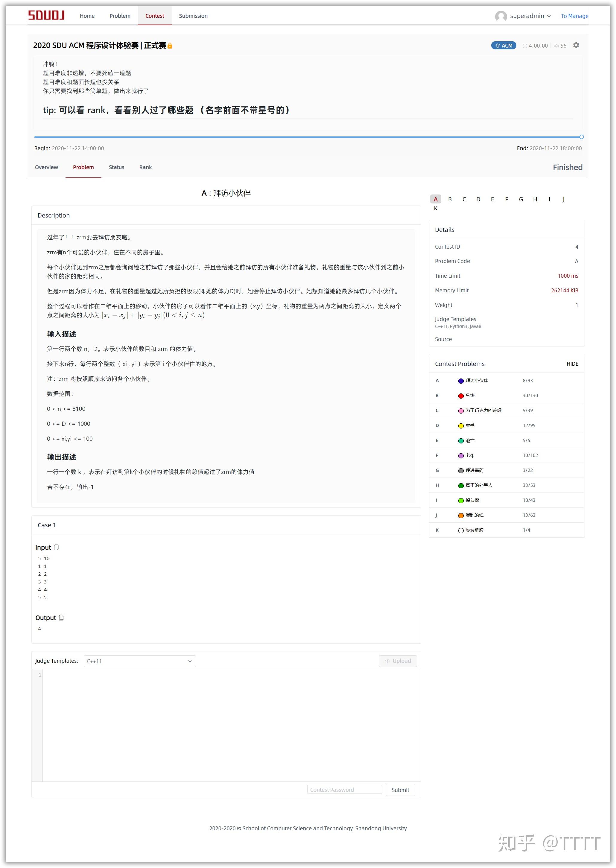616x868 pixels.
Task: Copy the Output sample using copy icon
Action: [x=61, y=618]
